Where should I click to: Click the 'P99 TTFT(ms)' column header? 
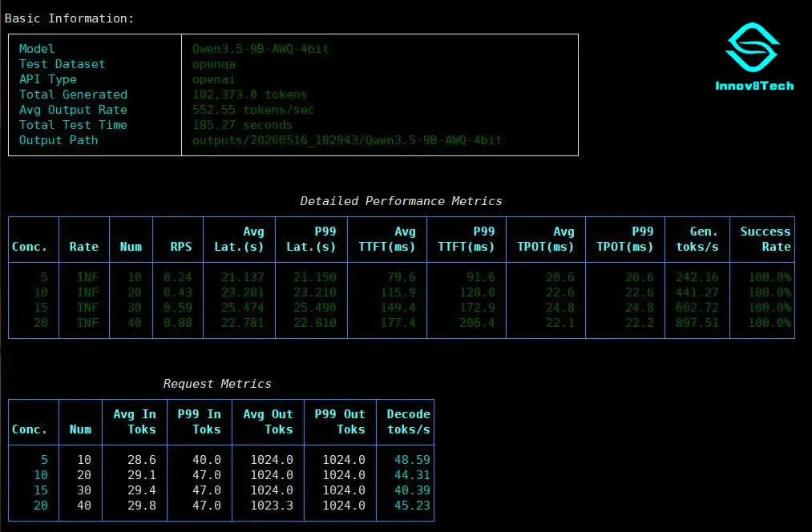(467, 239)
